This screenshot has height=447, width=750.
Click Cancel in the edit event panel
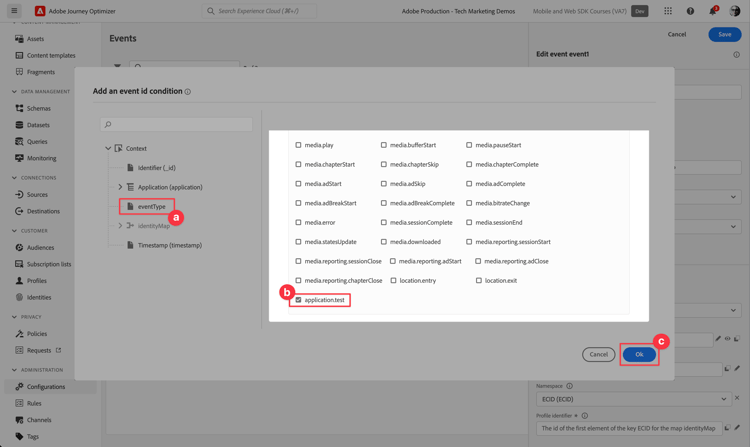point(677,34)
